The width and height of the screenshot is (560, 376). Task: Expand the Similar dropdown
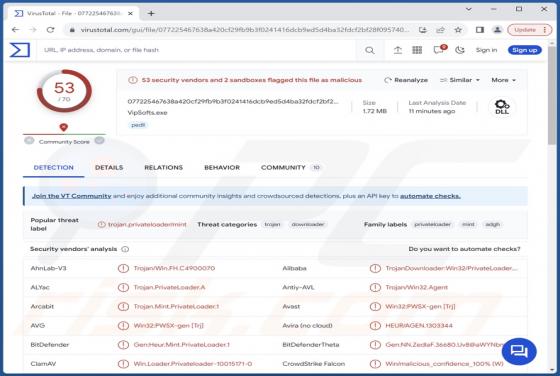click(x=460, y=80)
